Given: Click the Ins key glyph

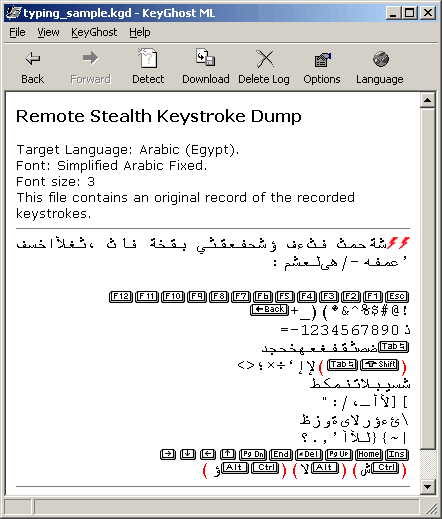Looking at the screenshot, I should (397, 454).
